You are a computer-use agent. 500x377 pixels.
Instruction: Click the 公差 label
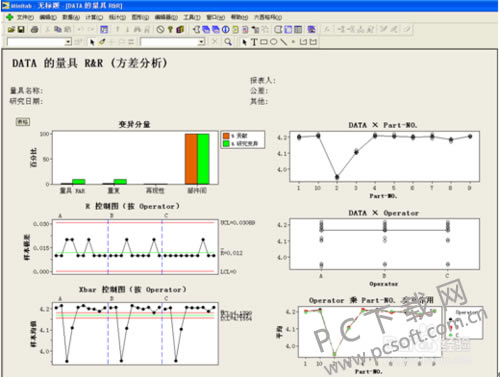pos(259,91)
